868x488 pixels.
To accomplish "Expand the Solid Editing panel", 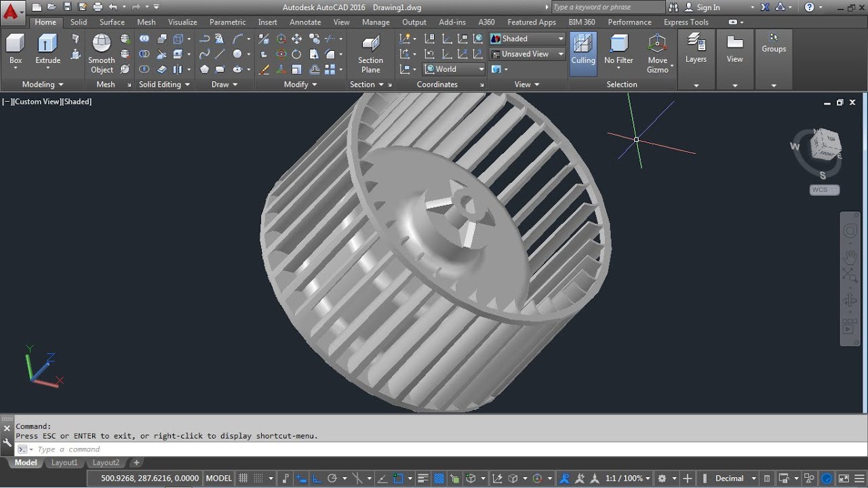I will tap(165, 85).
